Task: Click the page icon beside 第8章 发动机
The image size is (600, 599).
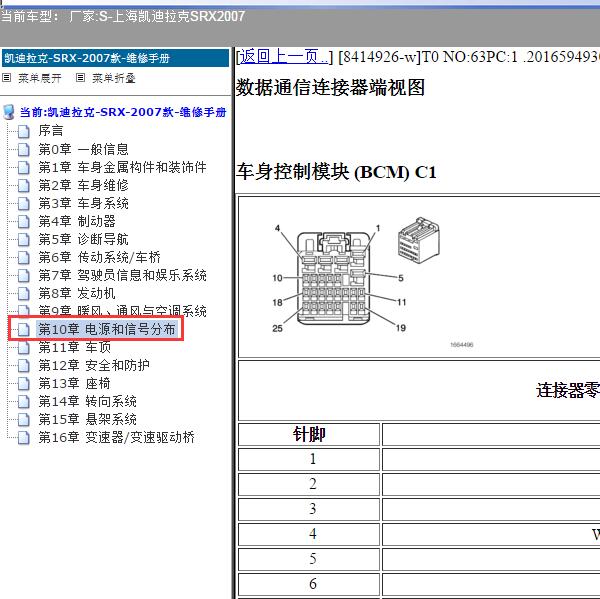Action: tap(24, 294)
